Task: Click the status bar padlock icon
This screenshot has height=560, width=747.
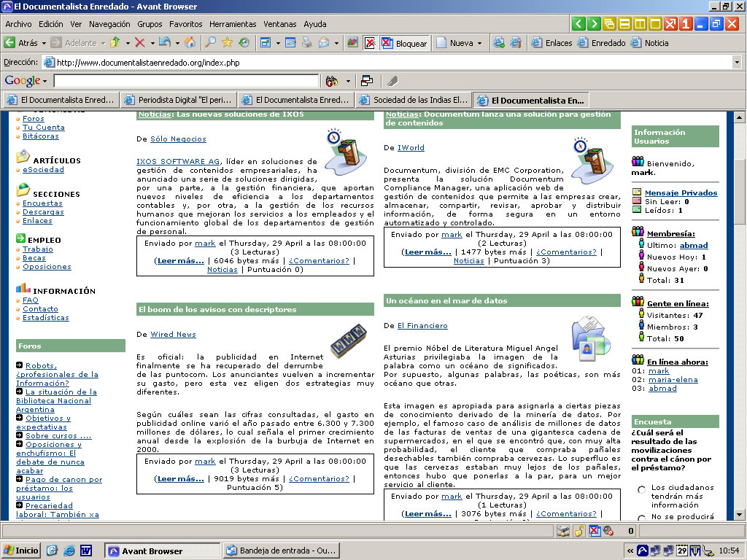Action: 578,531
